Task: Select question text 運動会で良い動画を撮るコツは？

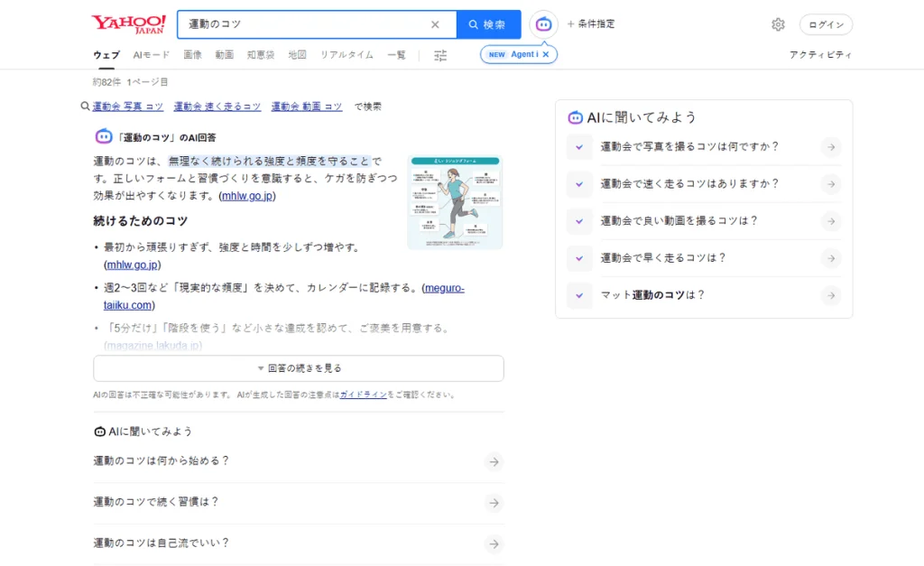Action: (679, 220)
